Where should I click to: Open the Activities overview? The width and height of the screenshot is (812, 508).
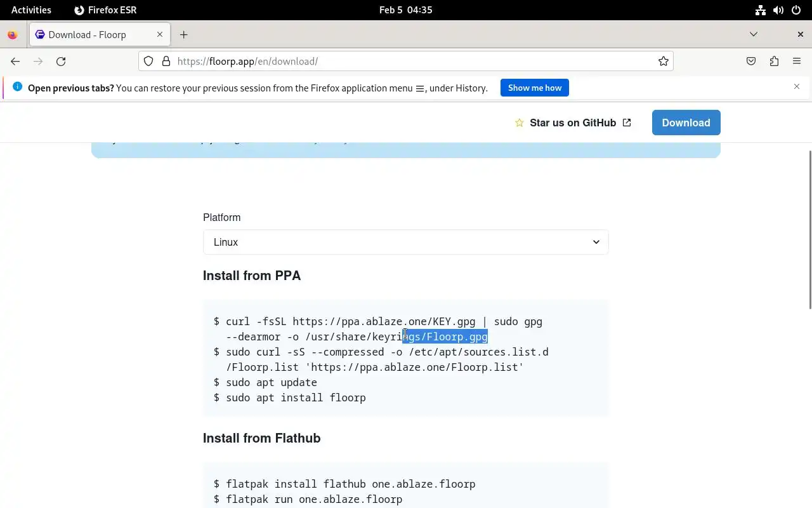31,10
